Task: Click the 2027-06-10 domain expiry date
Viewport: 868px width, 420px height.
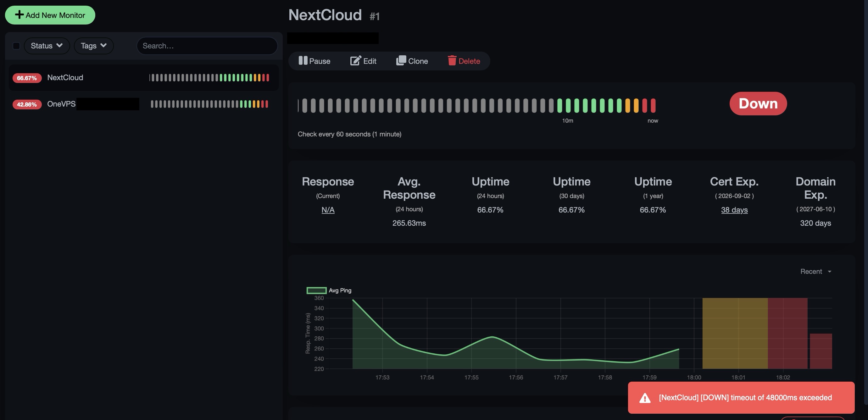Action: click(x=815, y=209)
